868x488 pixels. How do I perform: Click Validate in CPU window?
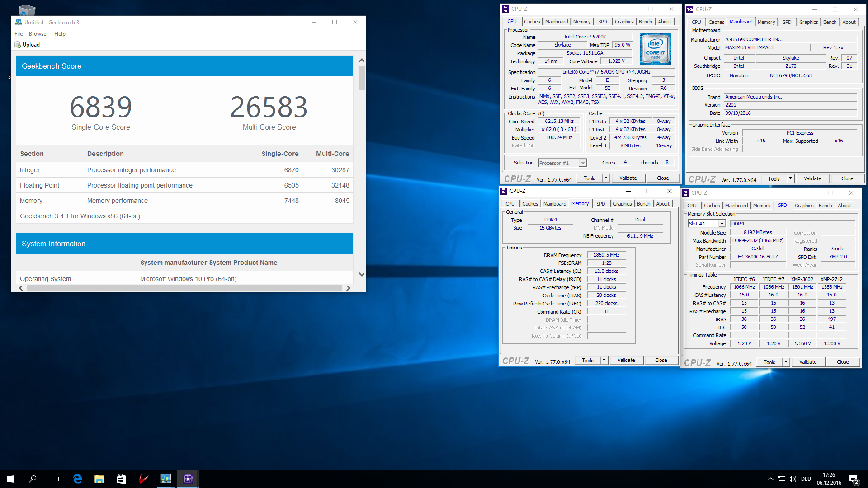(x=627, y=178)
